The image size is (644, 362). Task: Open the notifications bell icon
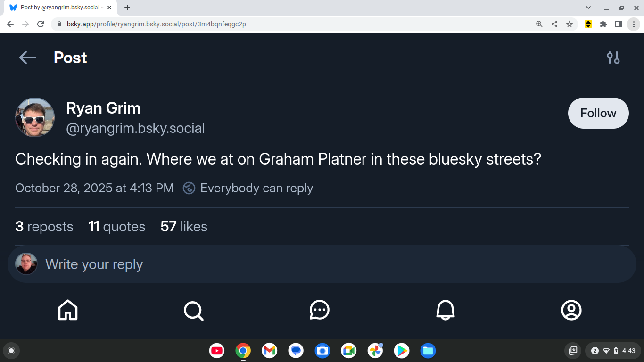coord(446,310)
